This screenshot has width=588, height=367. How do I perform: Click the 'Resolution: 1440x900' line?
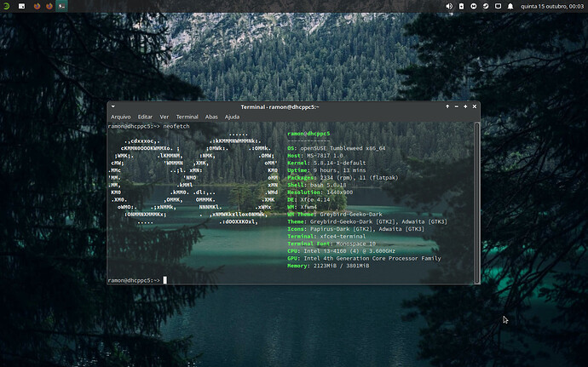(x=320, y=192)
